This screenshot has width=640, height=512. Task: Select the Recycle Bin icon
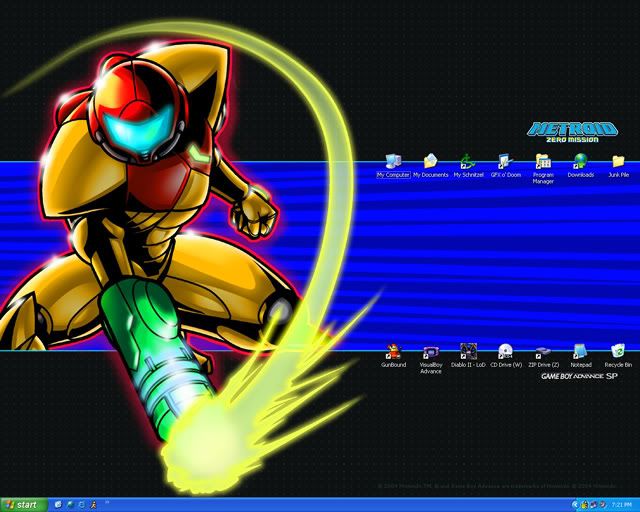[618, 356]
